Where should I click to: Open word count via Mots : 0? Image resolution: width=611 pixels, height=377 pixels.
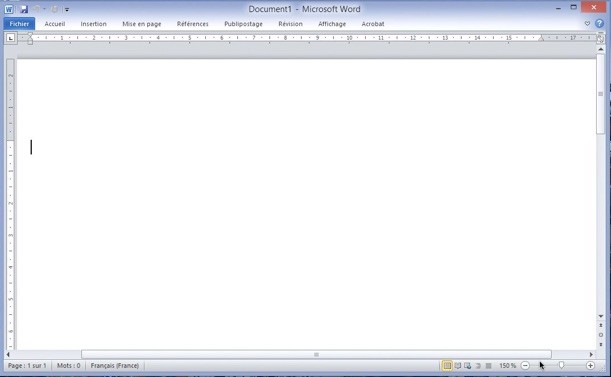69,366
